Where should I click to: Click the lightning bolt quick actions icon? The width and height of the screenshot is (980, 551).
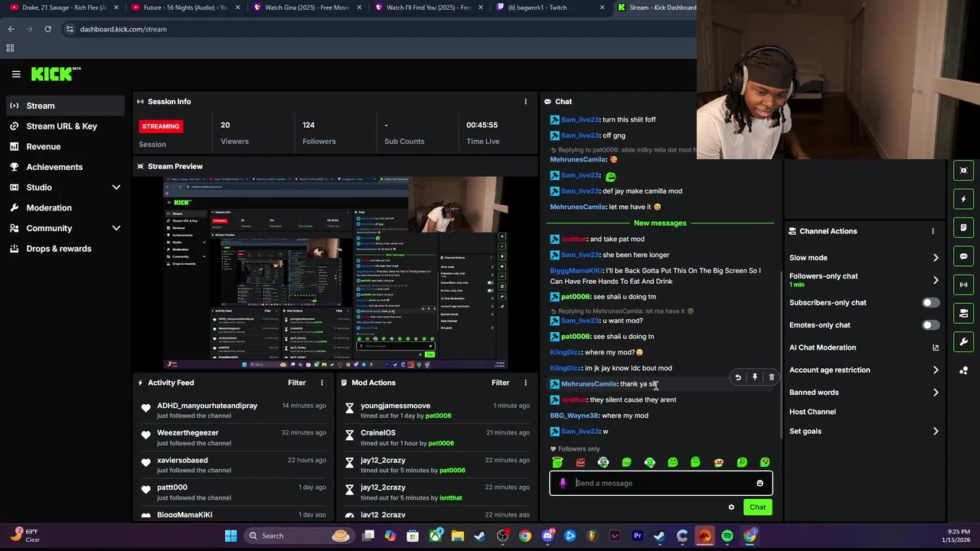point(964,199)
